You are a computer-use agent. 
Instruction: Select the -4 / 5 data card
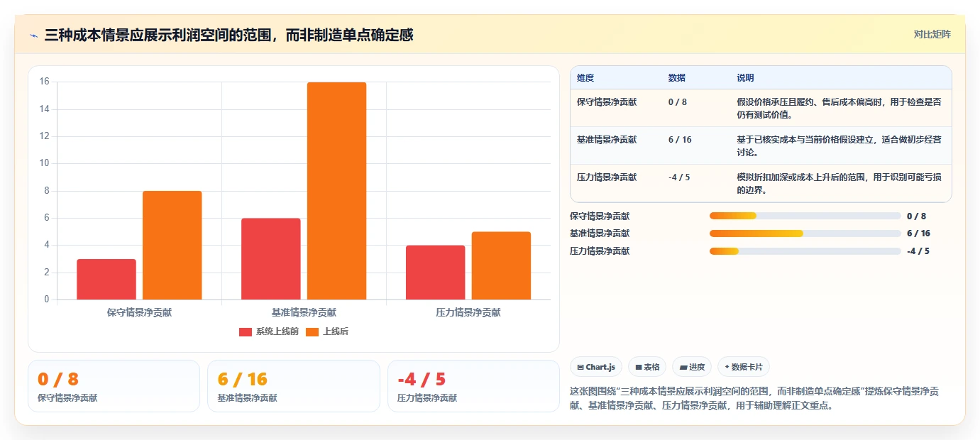pos(474,386)
